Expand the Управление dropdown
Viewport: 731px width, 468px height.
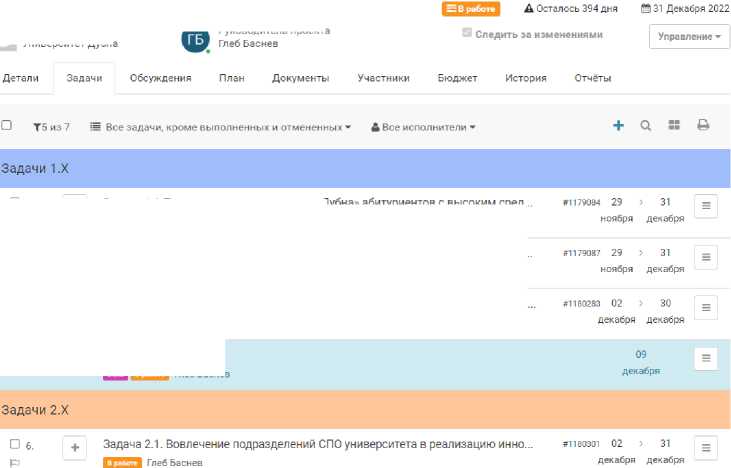click(x=689, y=36)
